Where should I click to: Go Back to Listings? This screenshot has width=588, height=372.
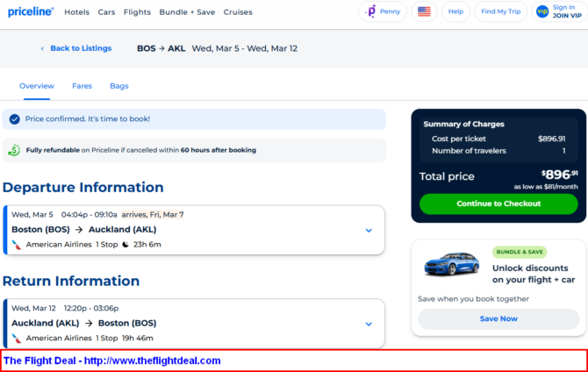(81, 48)
